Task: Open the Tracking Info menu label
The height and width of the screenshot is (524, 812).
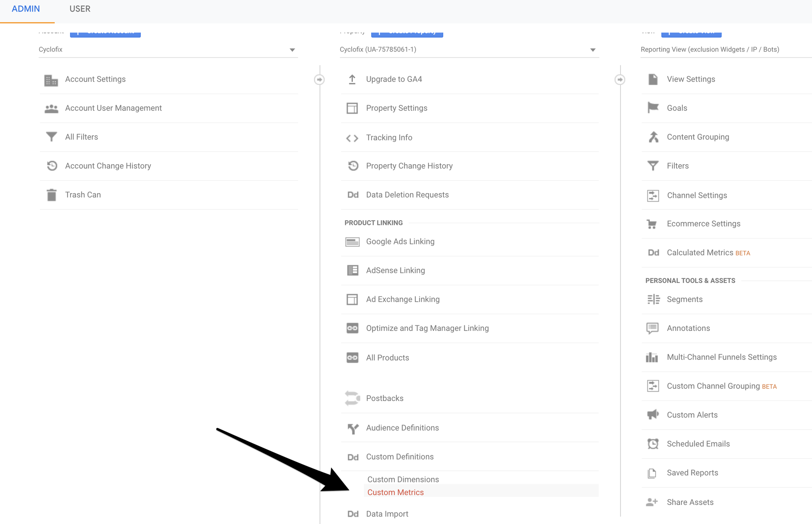Action: (389, 137)
